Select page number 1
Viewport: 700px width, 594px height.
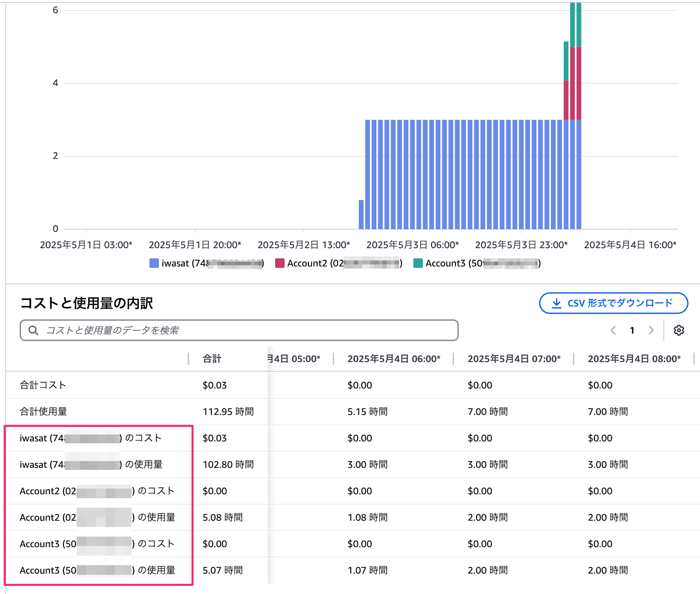click(x=632, y=330)
